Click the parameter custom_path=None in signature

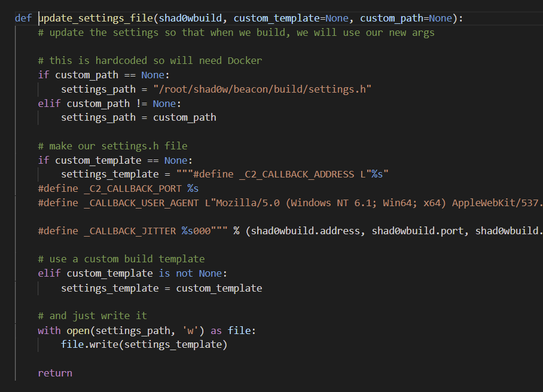pyautogui.click(x=406, y=18)
